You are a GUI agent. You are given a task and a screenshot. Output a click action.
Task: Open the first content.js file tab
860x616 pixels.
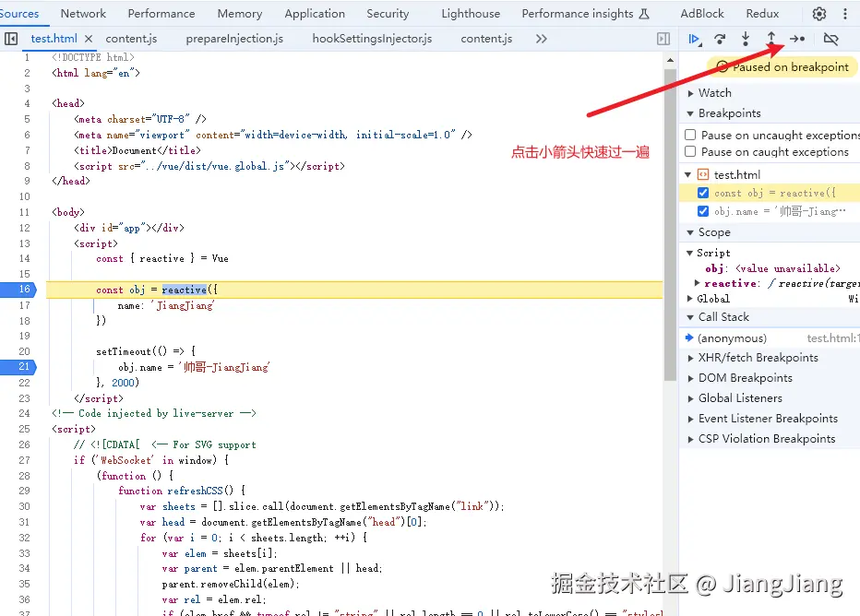tap(131, 39)
